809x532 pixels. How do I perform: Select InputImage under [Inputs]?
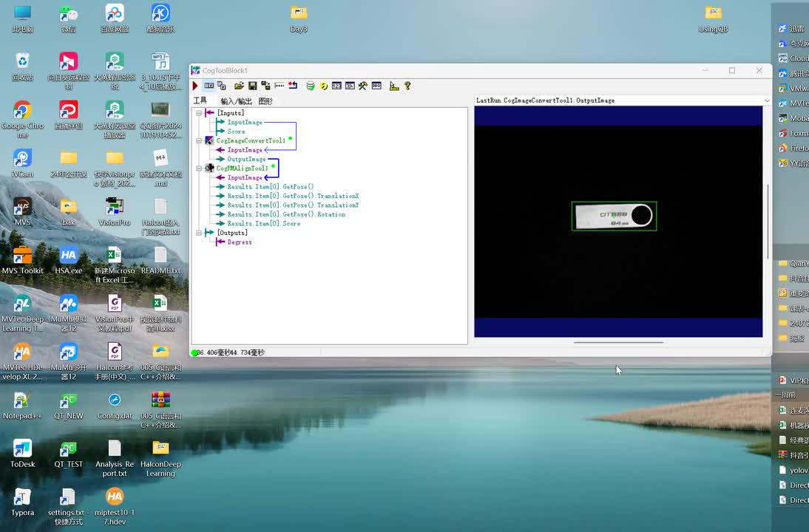tap(245, 122)
